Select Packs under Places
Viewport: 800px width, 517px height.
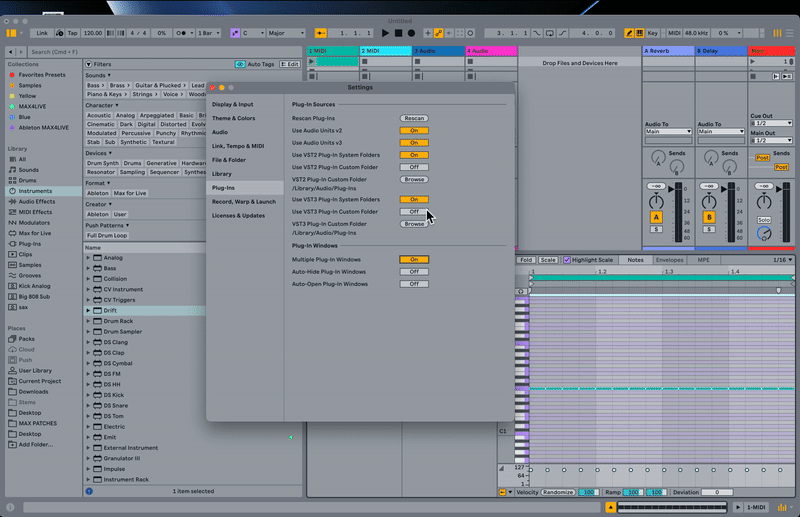coord(27,338)
